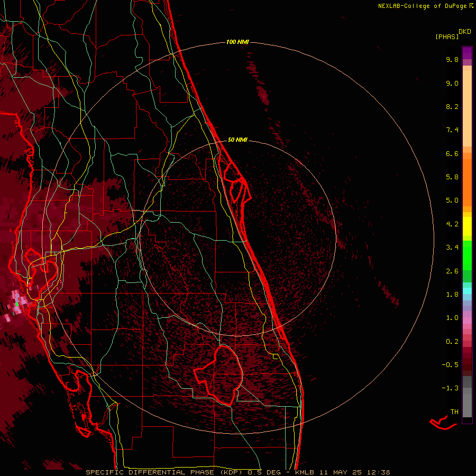Pick the pink color band near 1.0
This screenshot has height=476, width=476.
click(467, 321)
